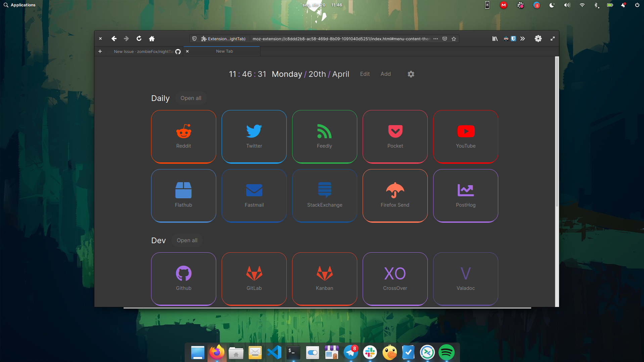
Task: Open the Bitwarden extension icon
Action: pyautogui.click(x=513, y=39)
